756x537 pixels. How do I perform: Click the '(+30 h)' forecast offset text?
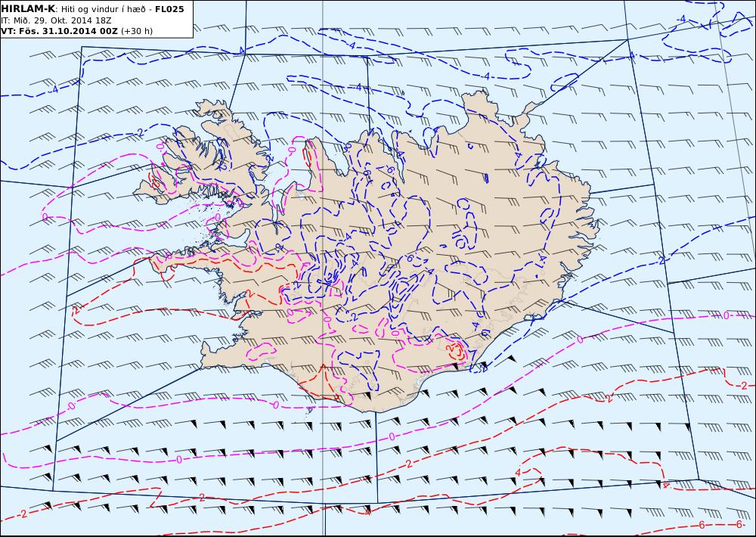136,31
